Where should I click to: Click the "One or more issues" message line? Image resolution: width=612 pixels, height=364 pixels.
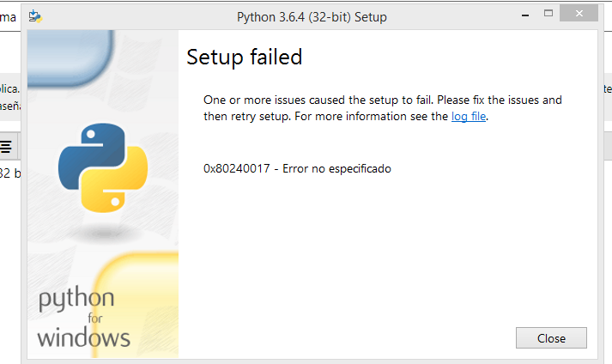(383, 100)
